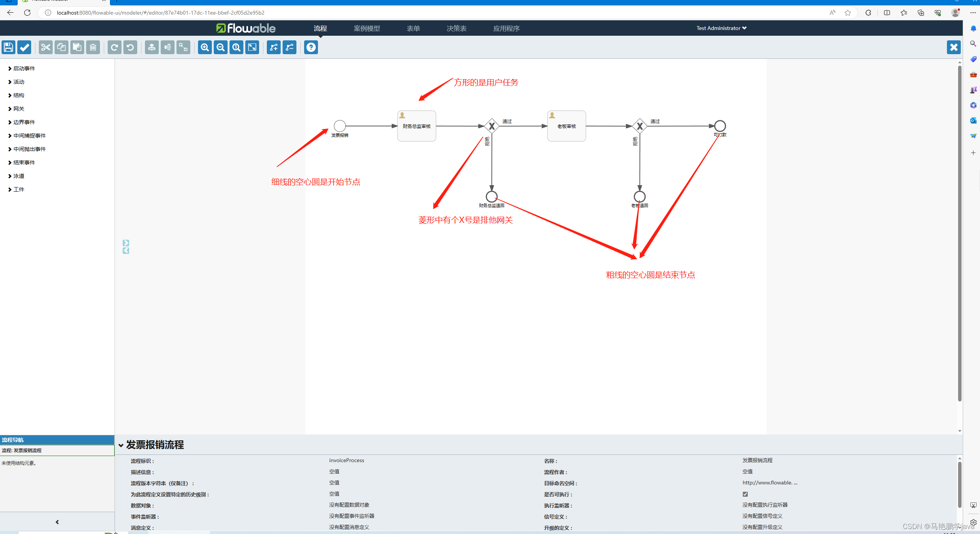Open the Test Administrator user dropdown
The image size is (980, 534).
[x=721, y=28]
